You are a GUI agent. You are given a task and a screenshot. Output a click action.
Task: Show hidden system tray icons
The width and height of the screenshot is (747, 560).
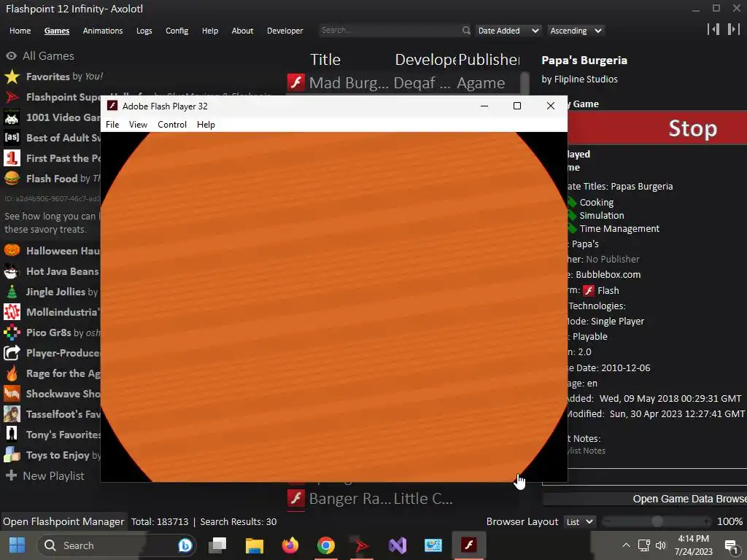[x=626, y=545]
